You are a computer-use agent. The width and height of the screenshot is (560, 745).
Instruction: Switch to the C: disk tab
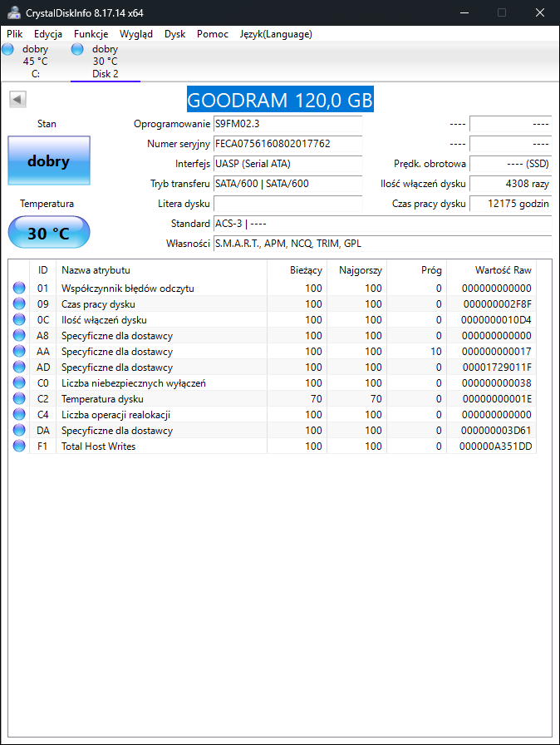pos(35,62)
